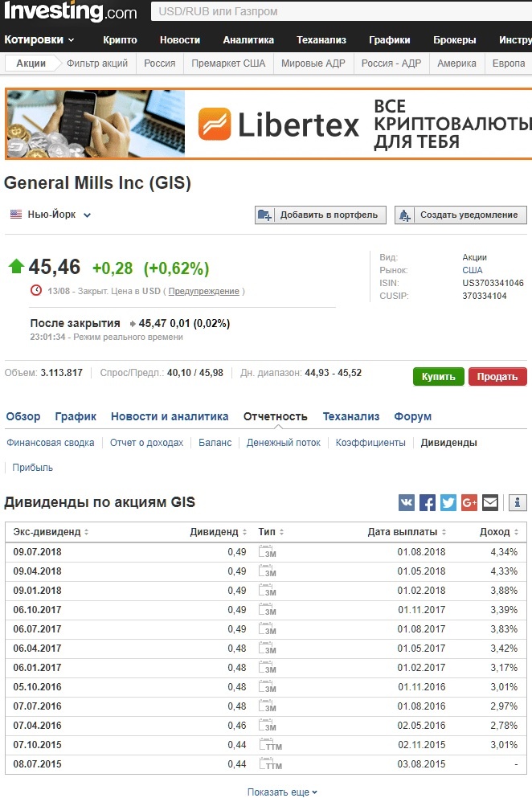Screen dimensions: 532x798
Task: Send dividends page by email icon
Action: [x=489, y=503]
